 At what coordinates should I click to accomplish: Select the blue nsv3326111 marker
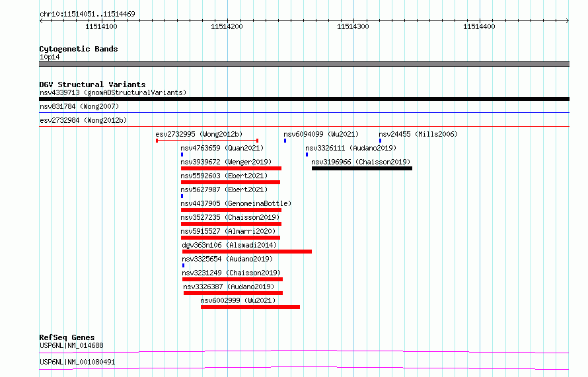pos(307,154)
